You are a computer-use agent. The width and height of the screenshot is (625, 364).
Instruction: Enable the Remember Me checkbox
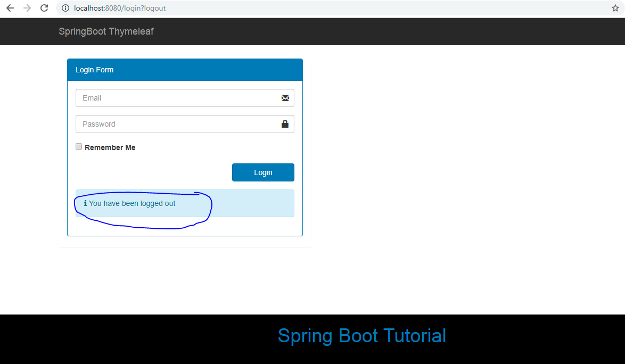(x=78, y=146)
